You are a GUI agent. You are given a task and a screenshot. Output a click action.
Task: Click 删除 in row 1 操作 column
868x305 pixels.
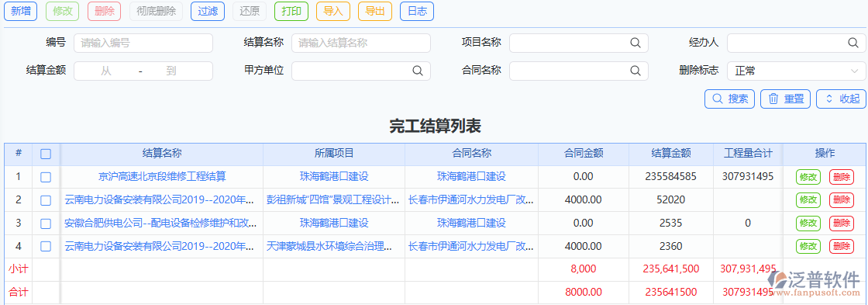842,178
